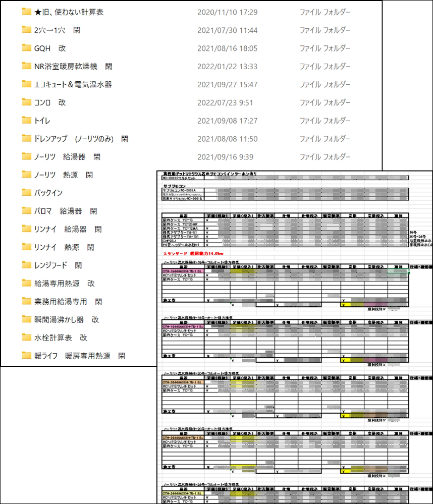
Task: Click red スタンダード 暖房能力14.0kw heading in spreadsheet
Action: (x=193, y=254)
